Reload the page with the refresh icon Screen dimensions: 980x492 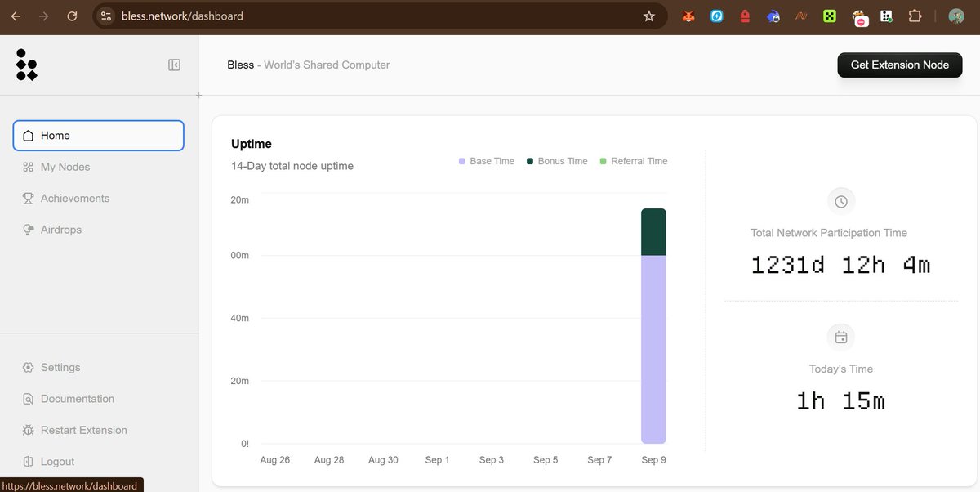point(72,16)
